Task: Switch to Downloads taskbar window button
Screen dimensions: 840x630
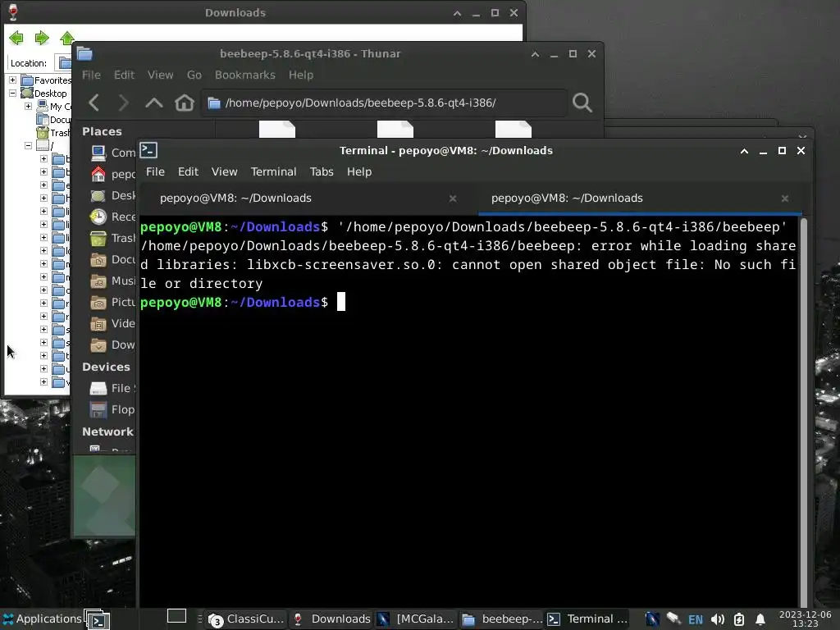Action: pyautogui.click(x=331, y=619)
